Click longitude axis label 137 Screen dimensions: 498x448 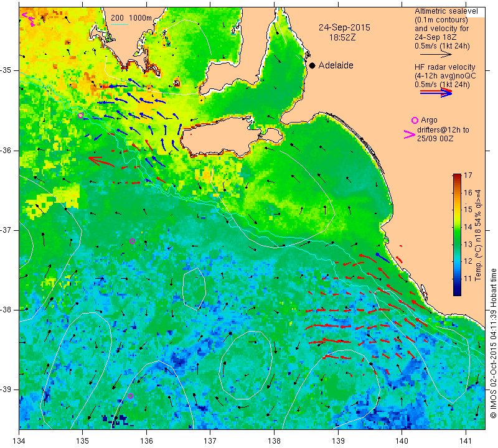210,441
